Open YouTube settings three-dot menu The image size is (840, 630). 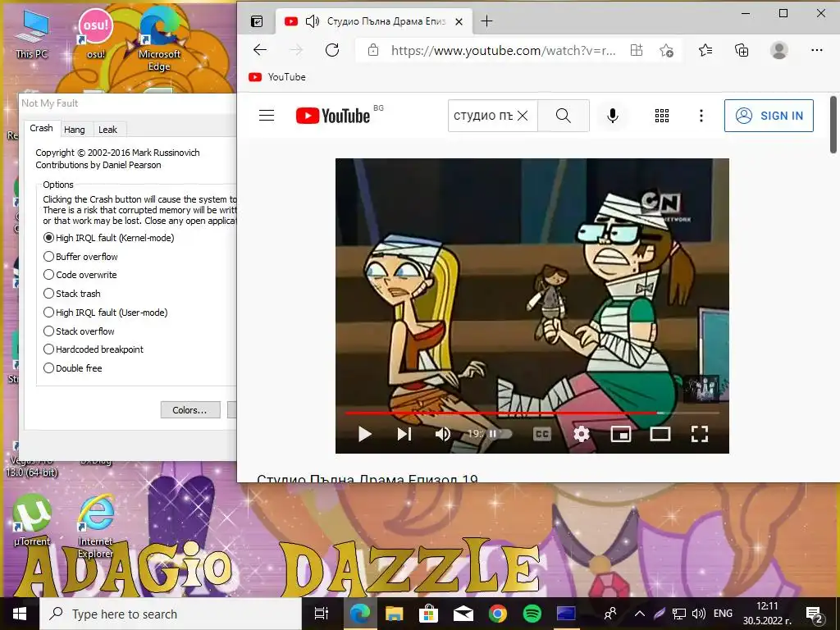(x=701, y=116)
